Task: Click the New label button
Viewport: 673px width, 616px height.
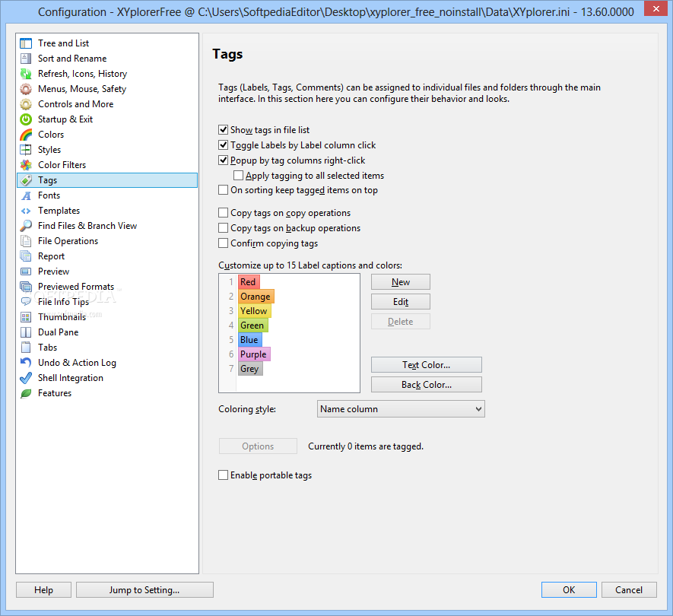Action: 401,282
